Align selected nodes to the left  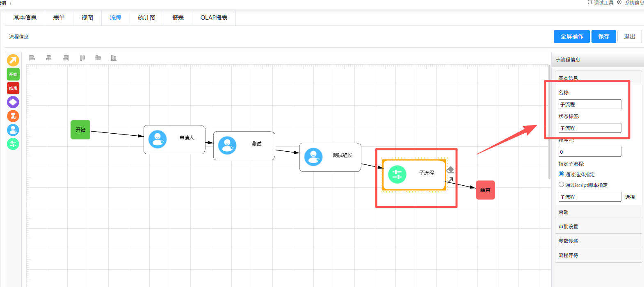[x=32, y=58]
